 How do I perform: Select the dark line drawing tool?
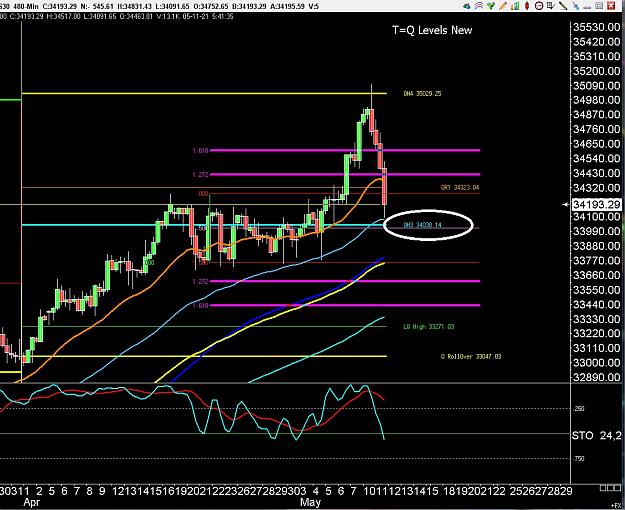[x=563, y=6]
